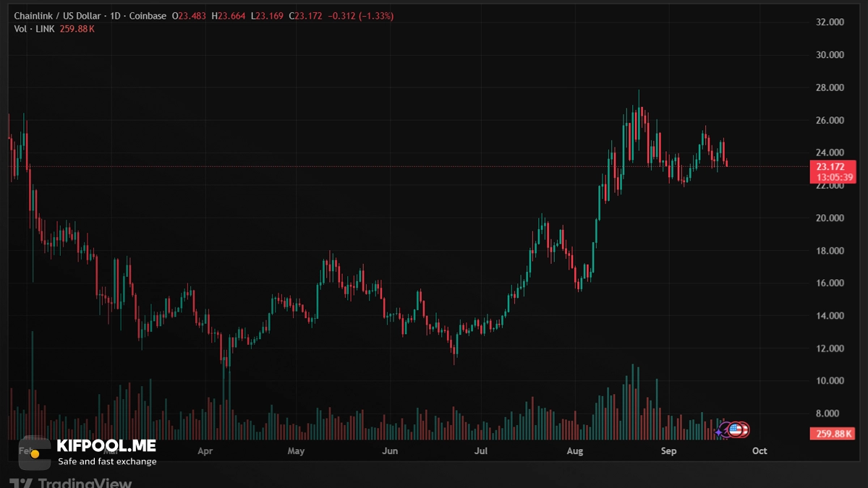Select the 1D interval in the chart legend

pyautogui.click(x=114, y=15)
